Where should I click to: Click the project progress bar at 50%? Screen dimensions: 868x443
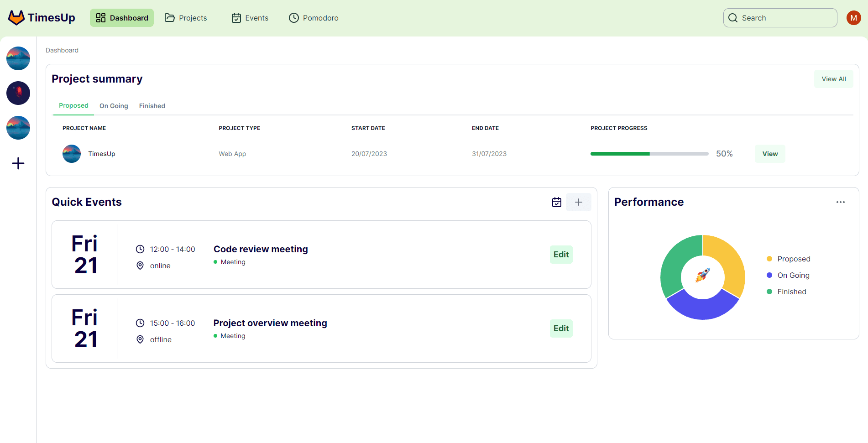click(x=649, y=154)
